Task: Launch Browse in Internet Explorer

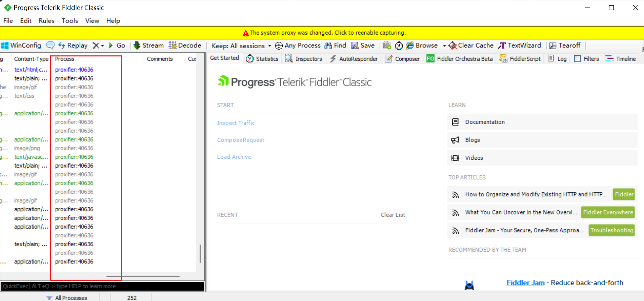Action: 422,45
